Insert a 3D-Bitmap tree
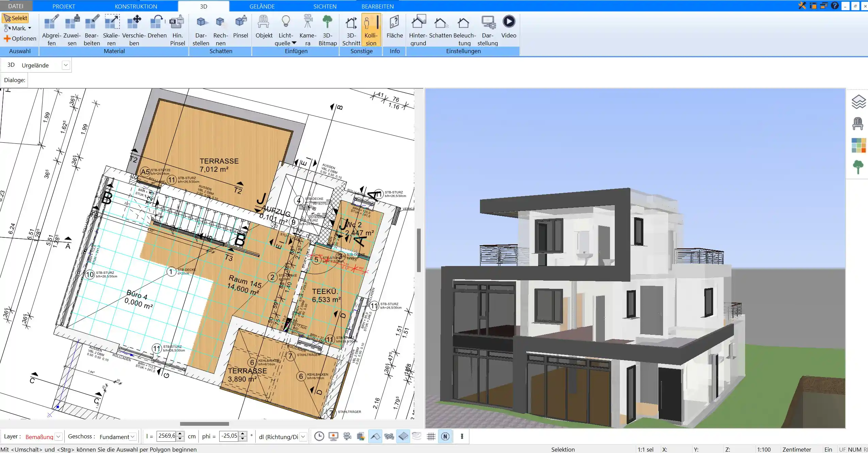The width and height of the screenshot is (868, 453). (327, 30)
